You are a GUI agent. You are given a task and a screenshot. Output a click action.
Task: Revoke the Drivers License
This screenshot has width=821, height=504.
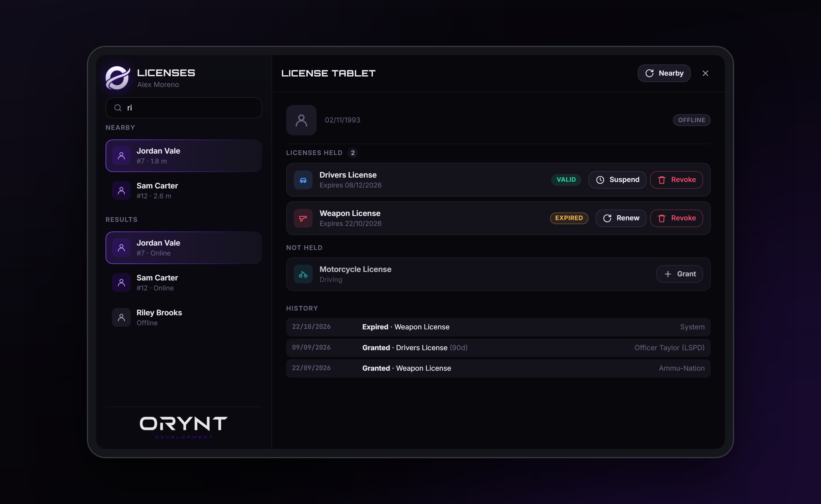[x=676, y=180]
